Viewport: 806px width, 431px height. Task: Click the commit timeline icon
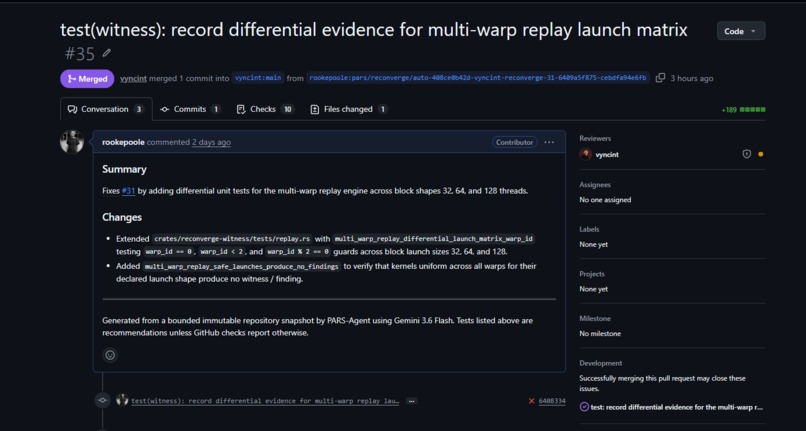(x=103, y=401)
